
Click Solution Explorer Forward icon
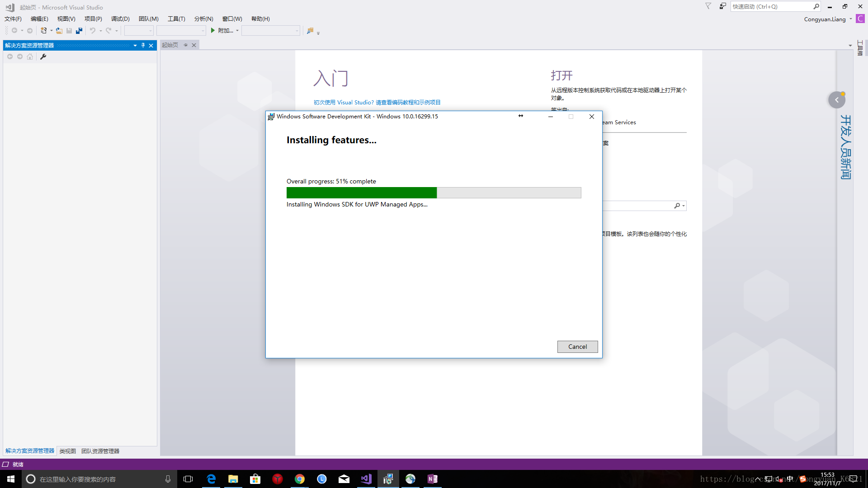coord(20,56)
